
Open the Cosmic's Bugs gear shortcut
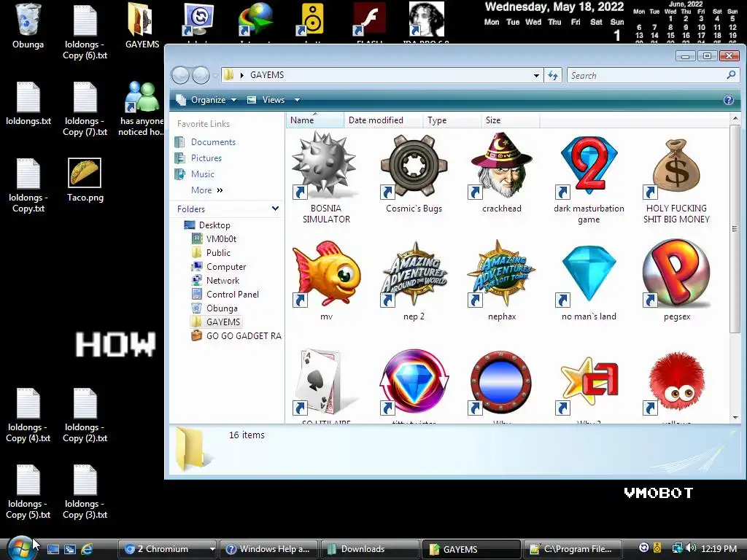coord(414,166)
